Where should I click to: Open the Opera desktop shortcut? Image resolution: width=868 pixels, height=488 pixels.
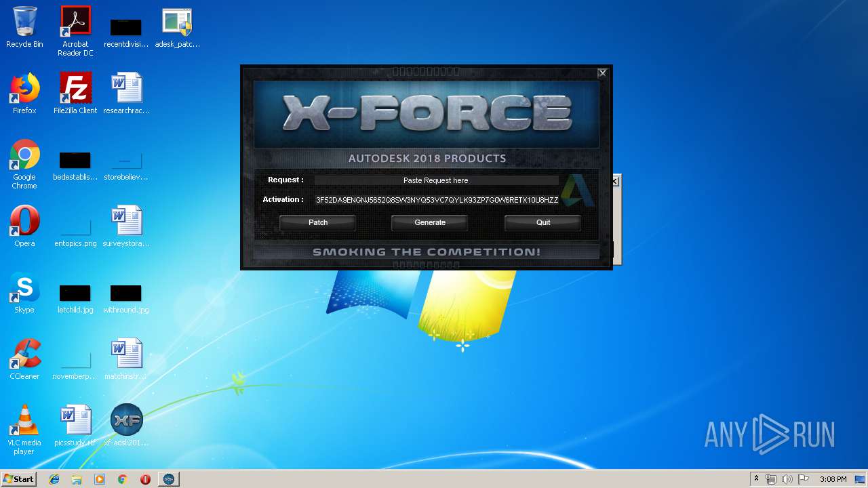[x=24, y=226]
